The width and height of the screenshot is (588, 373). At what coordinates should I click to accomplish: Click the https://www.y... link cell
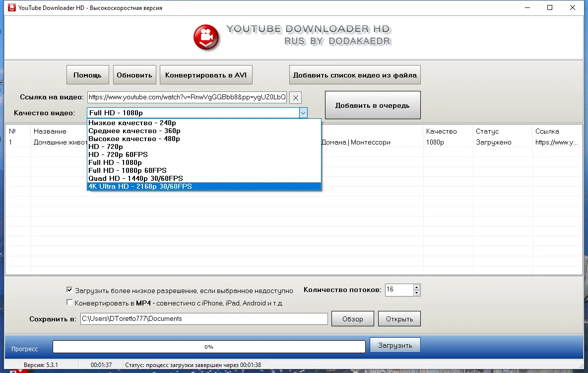557,142
